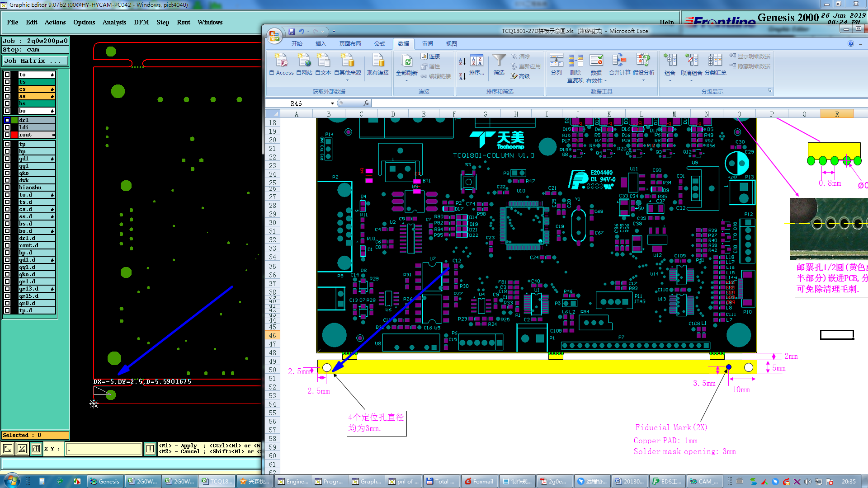Click the text-to-columns 分列 icon

[x=556, y=61]
